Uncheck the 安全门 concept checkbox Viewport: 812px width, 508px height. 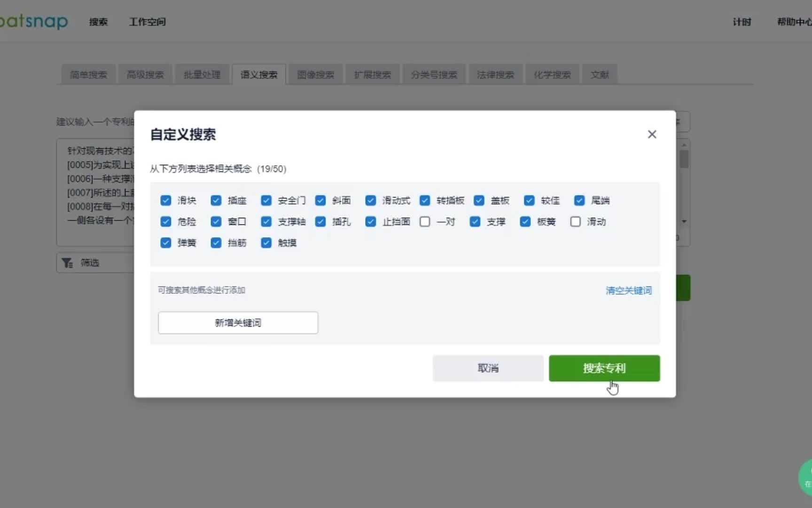pos(266,200)
